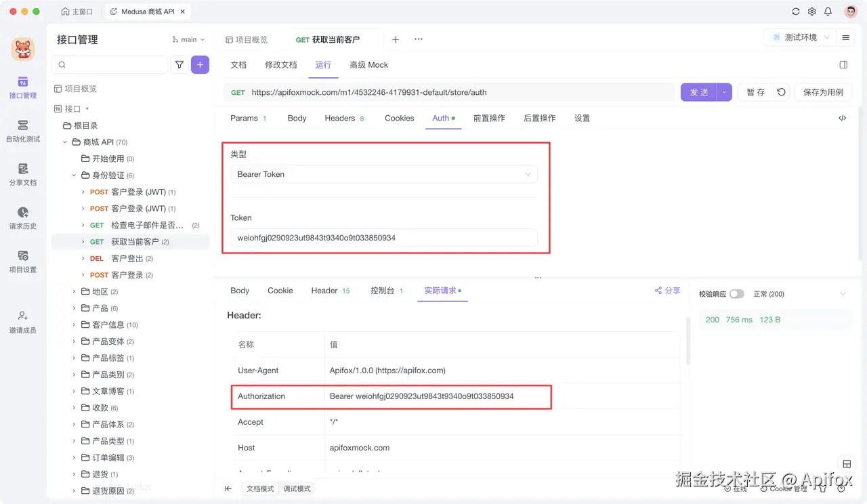Image resolution: width=867 pixels, height=504 pixels.
Task: Open the filter icon beside the search box
Action: (x=180, y=64)
